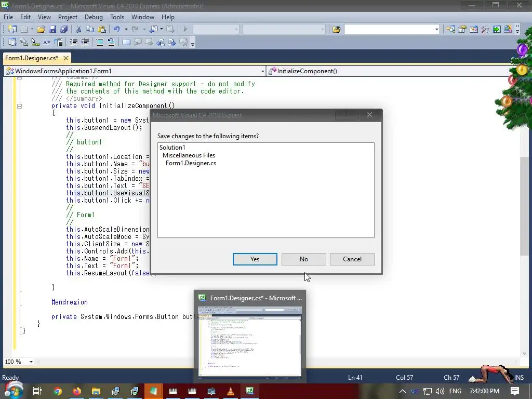The width and height of the screenshot is (532, 399).
Task: Click Comment out selected lines icon
Action: (100, 43)
